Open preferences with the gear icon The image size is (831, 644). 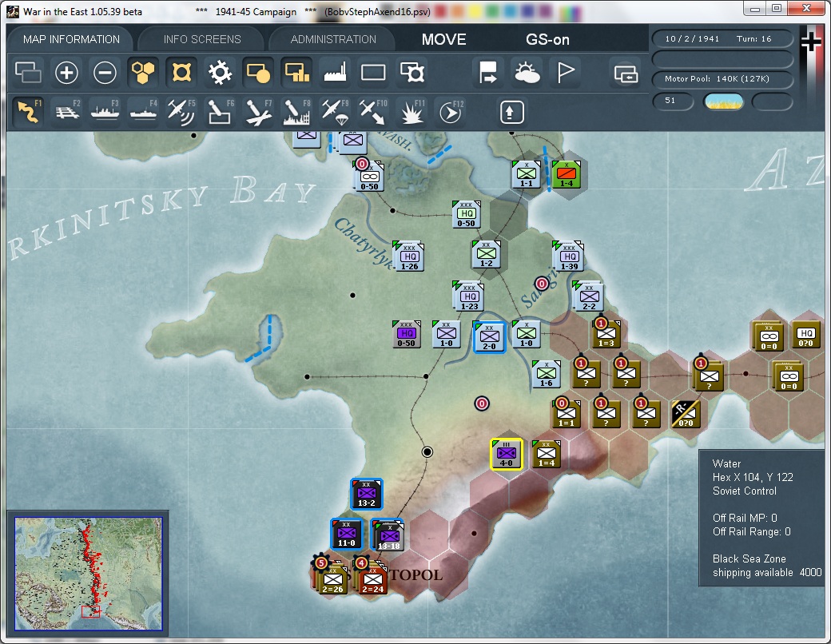tap(220, 73)
